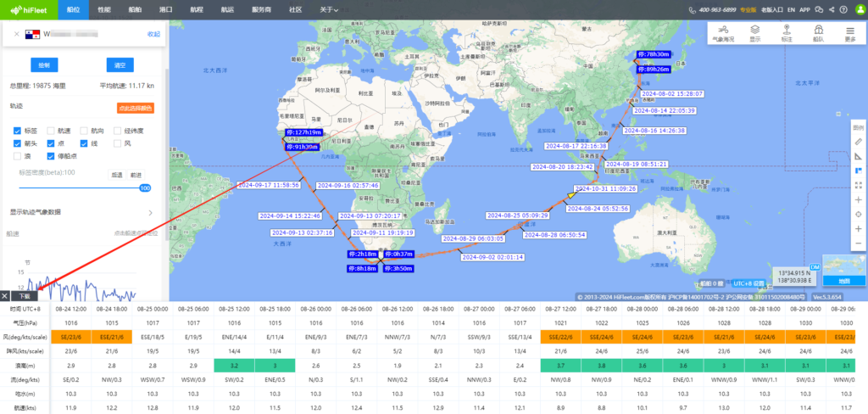The height and width of the screenshot is (414, 868).
Task: Open the help question-mark icon
Action: 843,9
